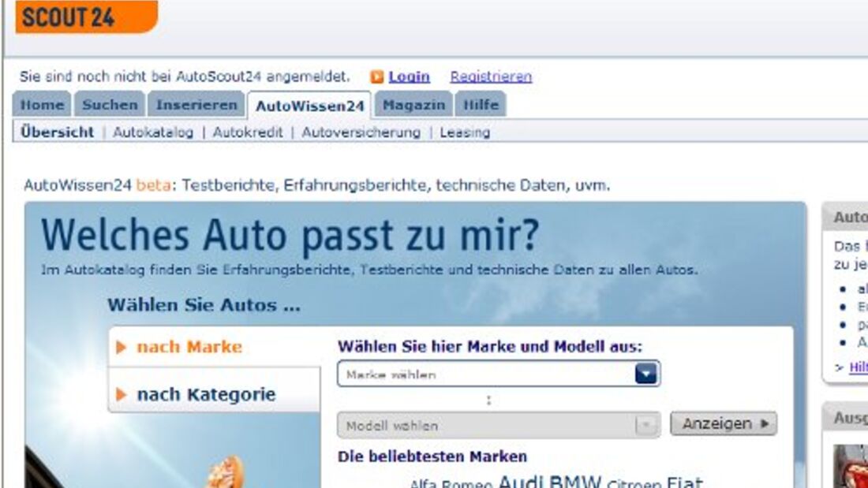The image size is (868, 488).
Task: Open the Magazin tab
Action: 414,103
